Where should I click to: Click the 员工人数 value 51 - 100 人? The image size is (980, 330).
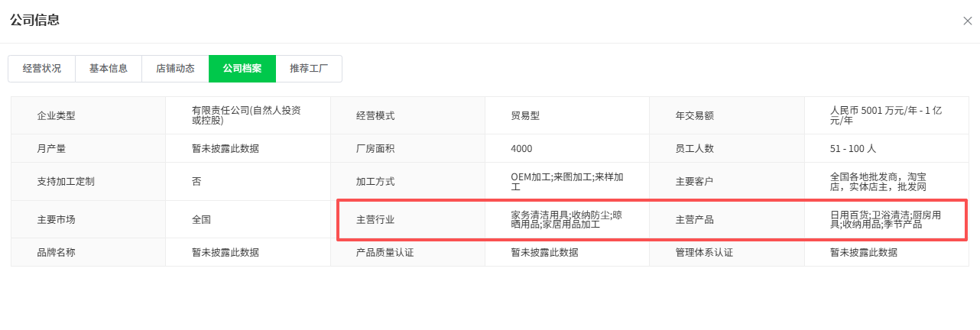click(853, 148)
